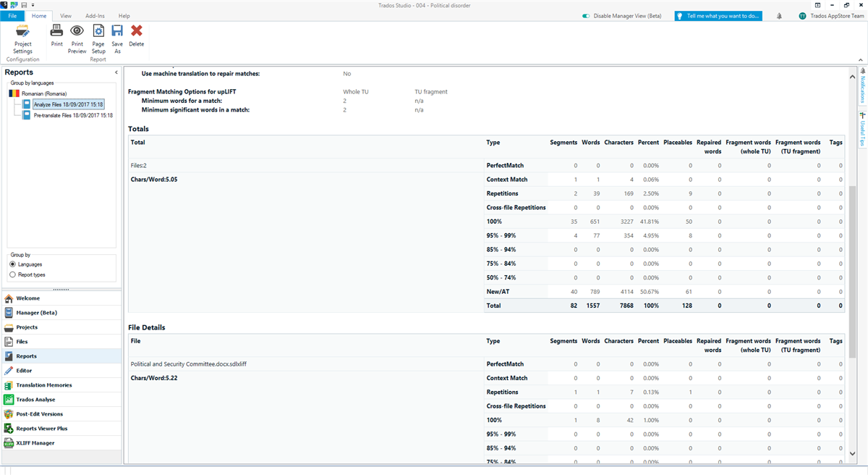Select the Report types grouping radio button

coord(12,274)
